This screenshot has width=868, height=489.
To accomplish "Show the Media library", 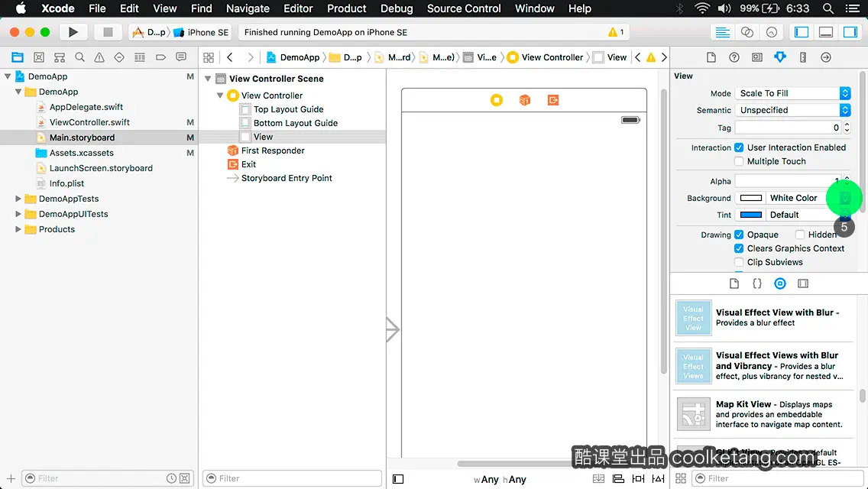I will (x=803, y=283).
